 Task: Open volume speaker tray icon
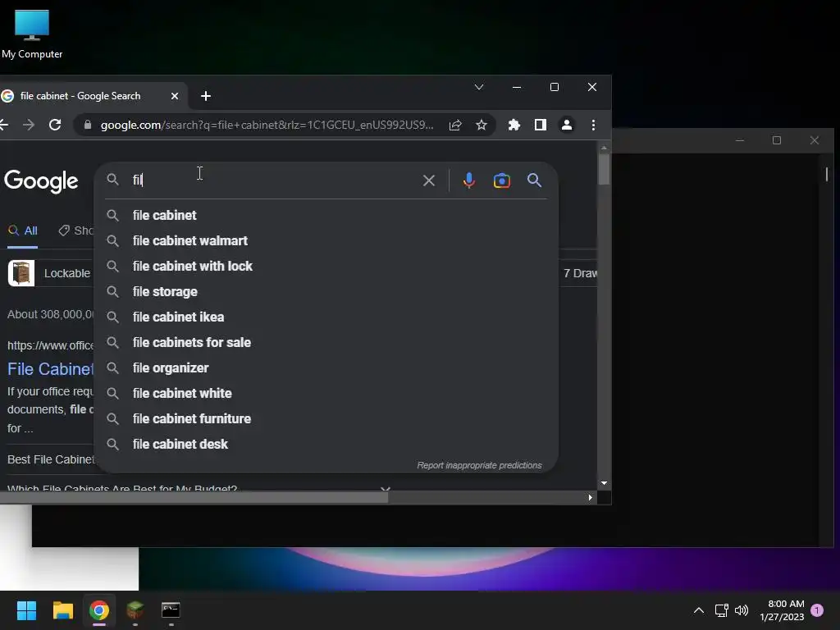pyautogui.click(x=742, y=610)
